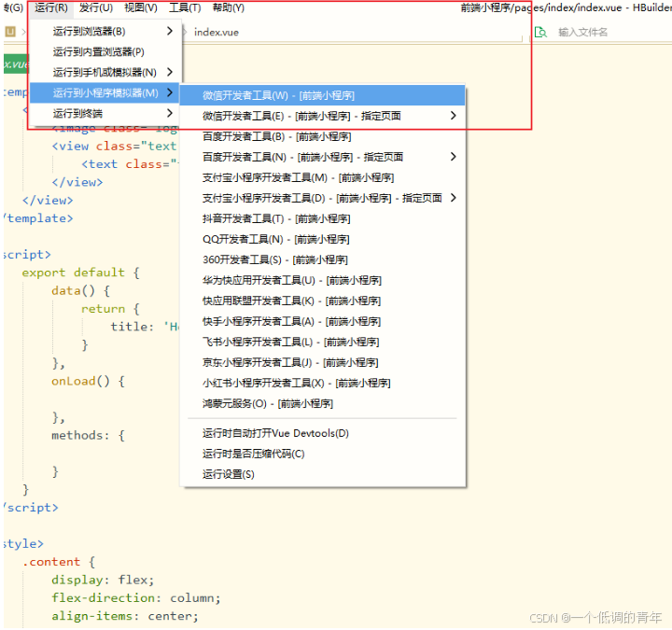Click the file search icon
This screenshot has height=630, width=672.
[540, 32]
